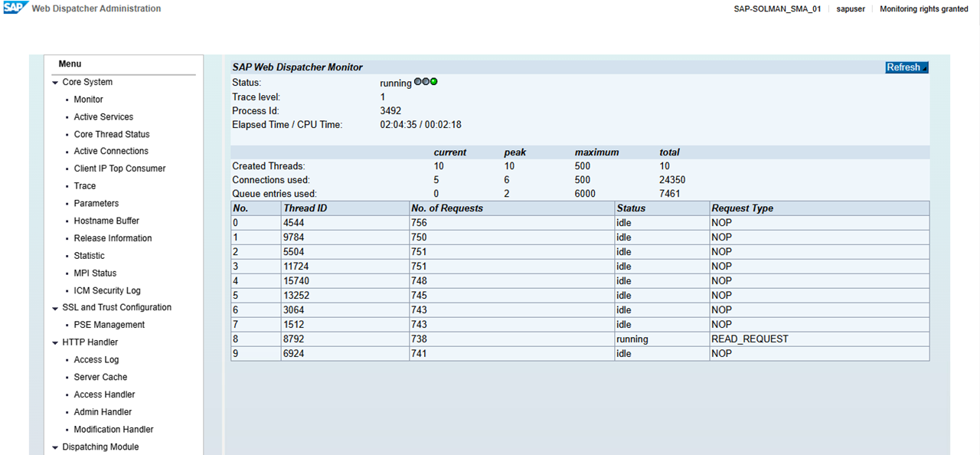This screenshot has height=455, width=980.
Task: Open Active Connections in menu
Action: 111,152
